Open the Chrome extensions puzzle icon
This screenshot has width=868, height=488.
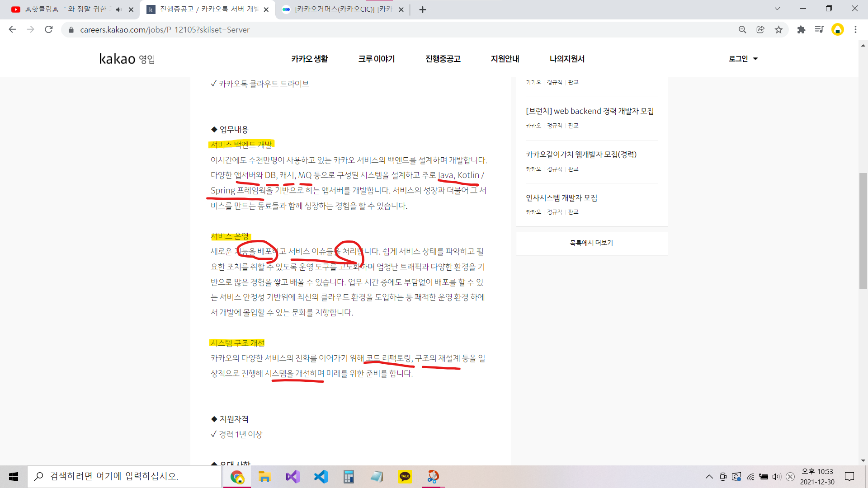point(801,30)
